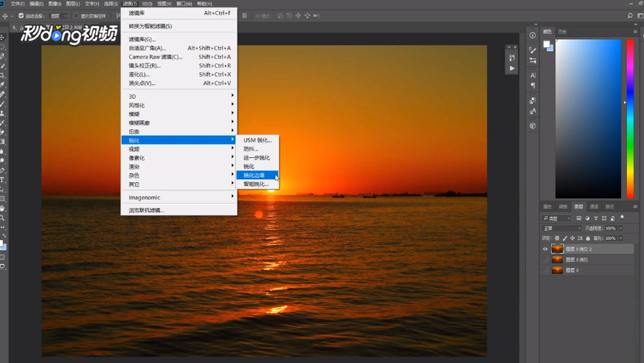Image resolution: width=644 pixels, height=363 pixels.
Task: Click 液化(L)... menu entry
Action: (179, 75)
